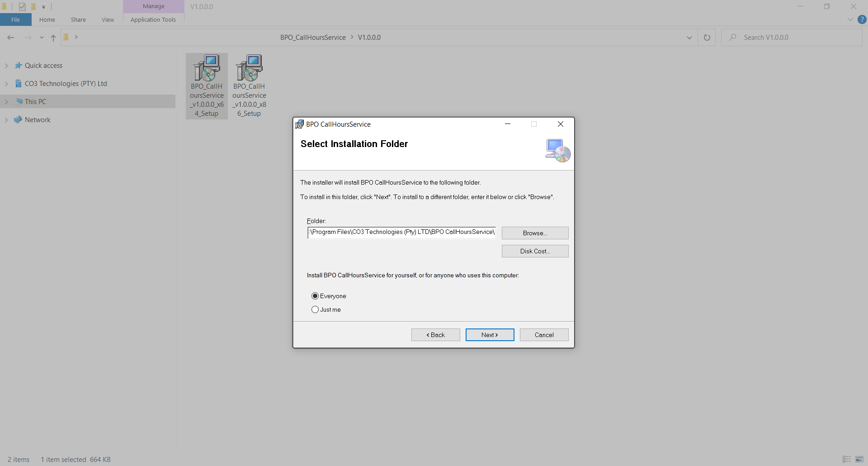Select the BPO_CallHoursService x64 Setup file
The width and height of the screenshot is (868, 466).
(207, 86)
